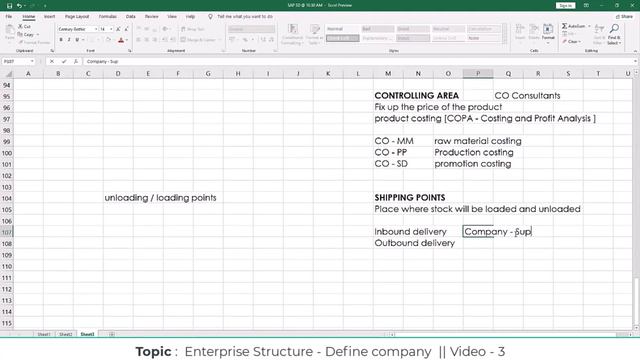Screen dimensions: 640x360
Task: Click the New Sheet plus icon
Action: (x=111, y=334)
